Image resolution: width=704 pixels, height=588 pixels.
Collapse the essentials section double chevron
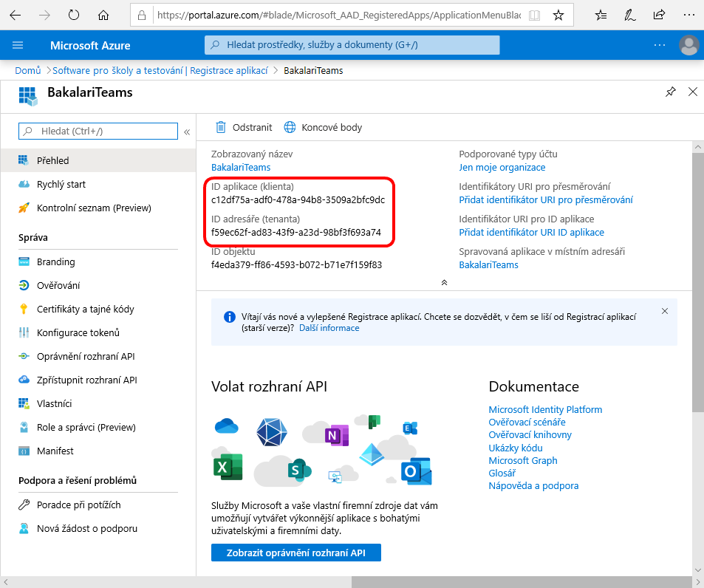click(x=444, y=282)
